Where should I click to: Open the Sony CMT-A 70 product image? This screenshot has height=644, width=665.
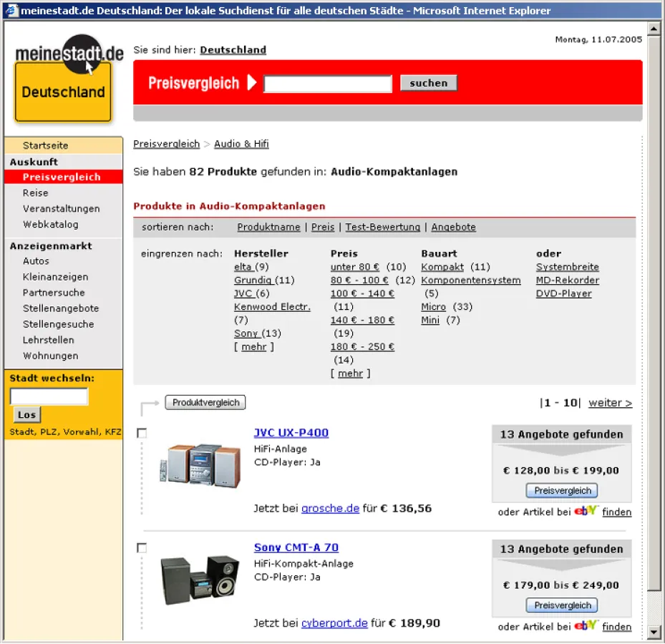(x=200, y=580)
